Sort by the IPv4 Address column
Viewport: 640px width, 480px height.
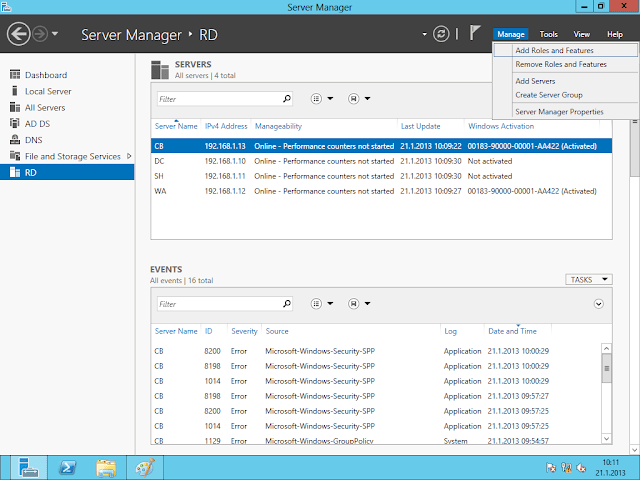(226, 127)
